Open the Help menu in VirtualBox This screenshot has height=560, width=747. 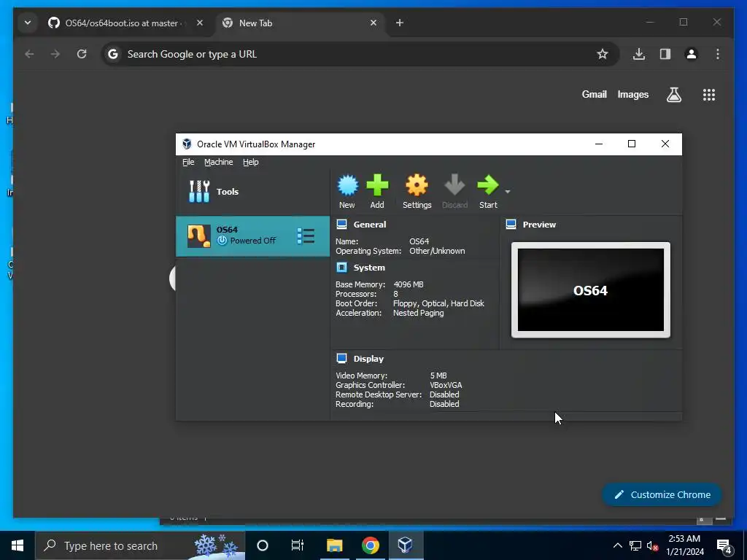click(x=251, y=162)
